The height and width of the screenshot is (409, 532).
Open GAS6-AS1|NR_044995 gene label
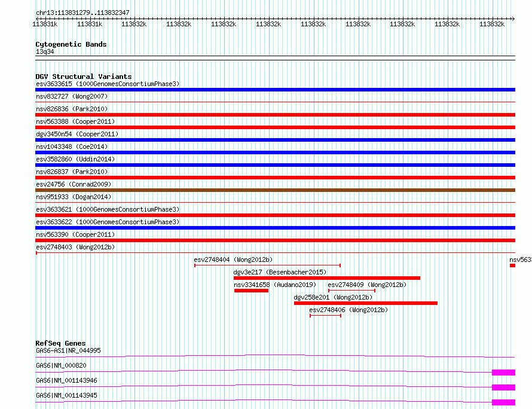pos(68,350)
